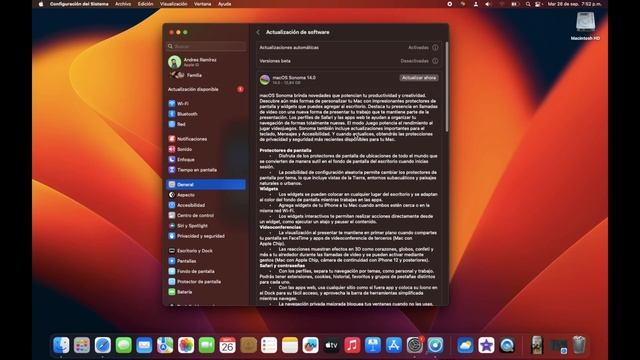Open the Apple menu
The image size is (640, 360).
[41, 4]
